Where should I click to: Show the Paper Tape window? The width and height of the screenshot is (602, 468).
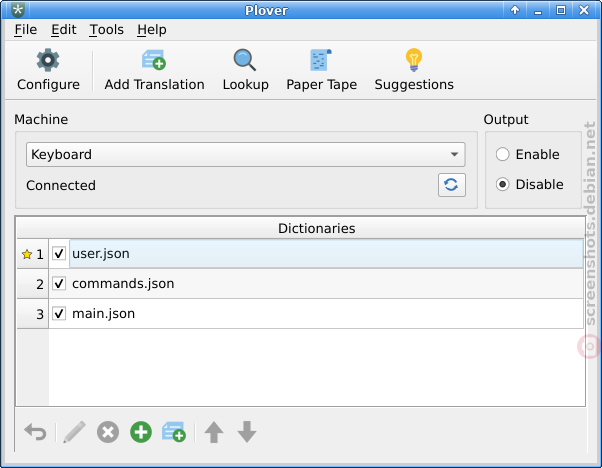point(321,60)
